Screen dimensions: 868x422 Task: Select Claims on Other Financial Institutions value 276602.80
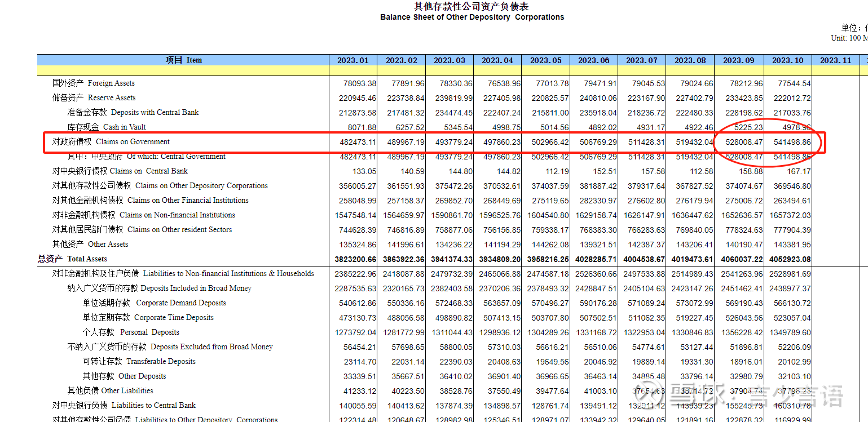click(646, 201)
